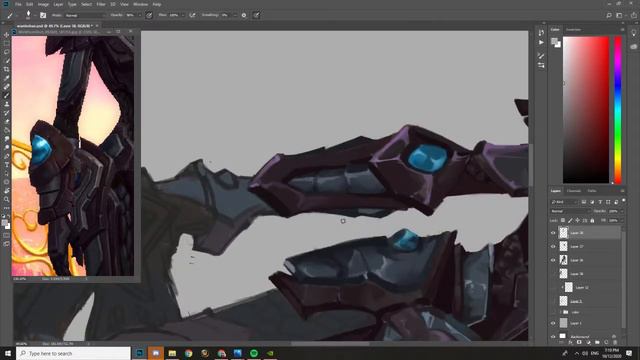Image resolution: width=640 pixels, height=360 pixels.
Task: Select the Brush tool in left toolbar
Action: click(7, 96)
